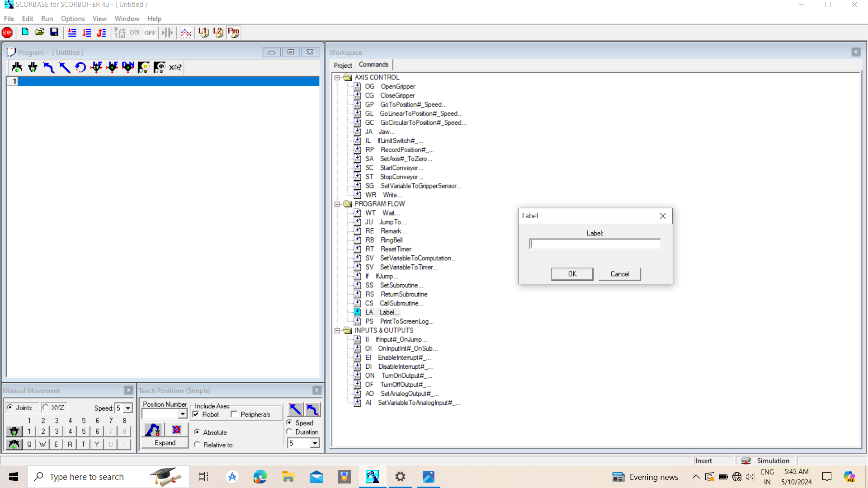Uncheck the Robot axes checkbox
This screenshot has height=488, width=868.
pyautogui.click(x=196, y=414)
